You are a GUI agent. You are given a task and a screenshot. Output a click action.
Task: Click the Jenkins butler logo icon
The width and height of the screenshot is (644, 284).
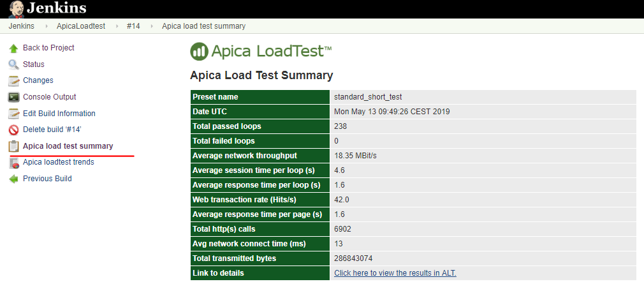coord(17,9)
